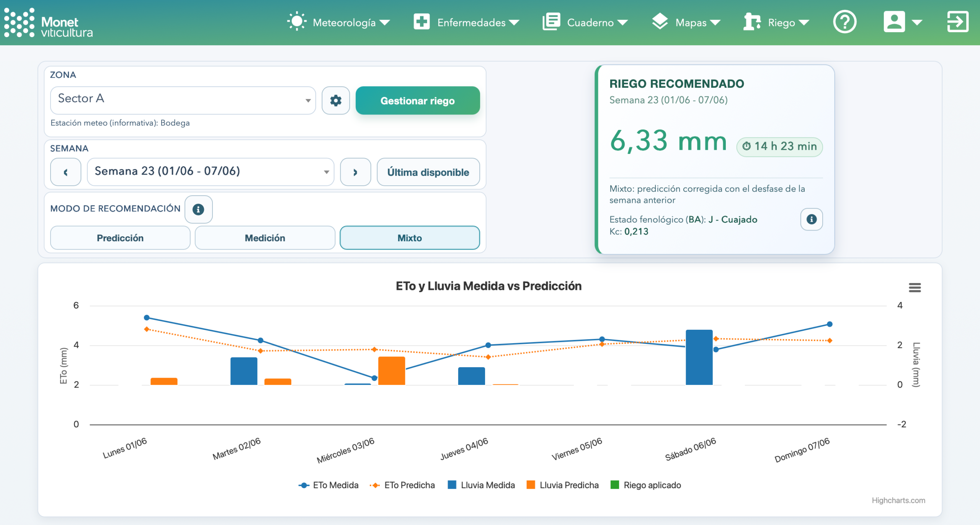Toggle Lluvia Medida series in legend
The height and width of the screenshot is (525, 980).
pos(482,485)
